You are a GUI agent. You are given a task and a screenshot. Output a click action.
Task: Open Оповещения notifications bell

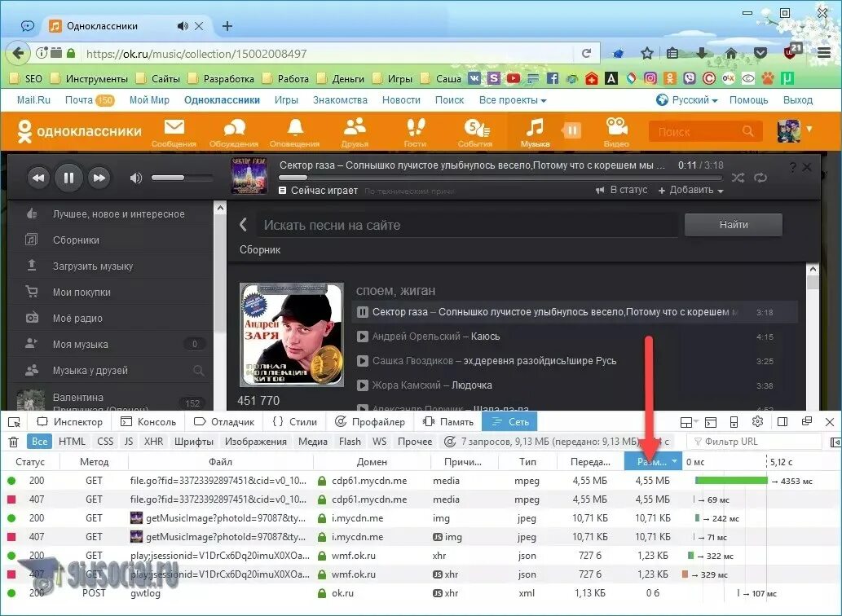[x=295, y=133]
